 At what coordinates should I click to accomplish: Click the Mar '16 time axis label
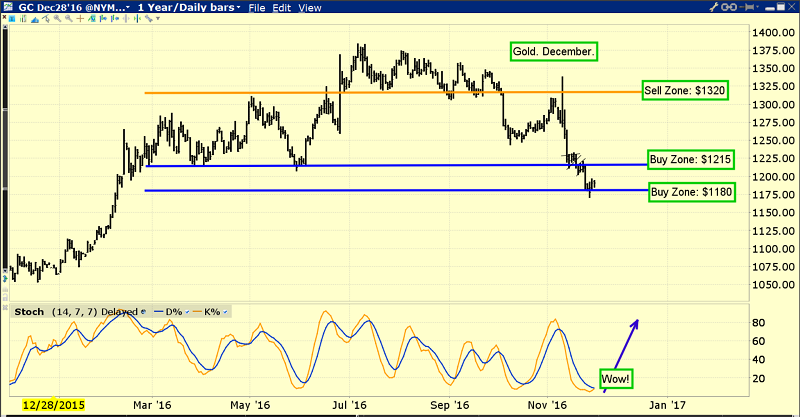click(x=152, y=405)
